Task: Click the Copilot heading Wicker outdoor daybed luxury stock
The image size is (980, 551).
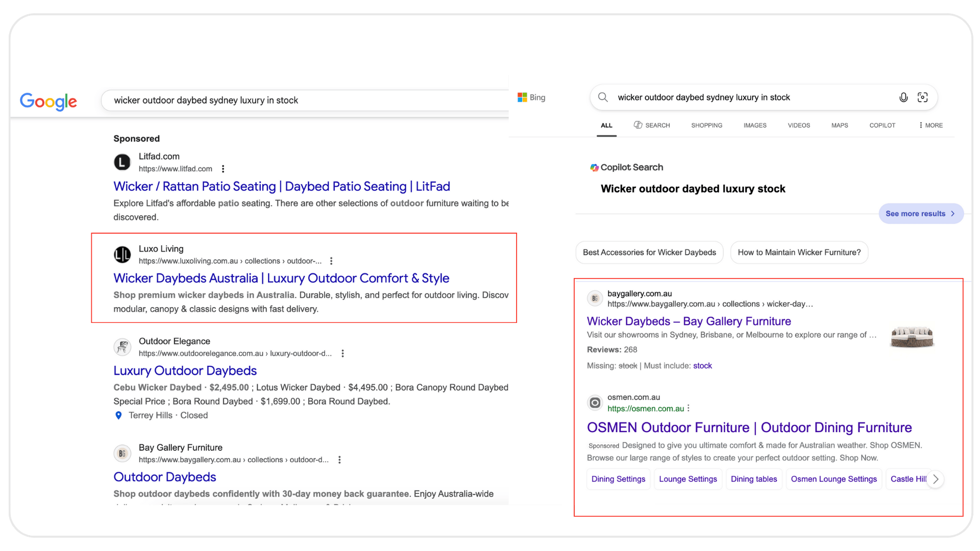Action: (x=693, y=189)
